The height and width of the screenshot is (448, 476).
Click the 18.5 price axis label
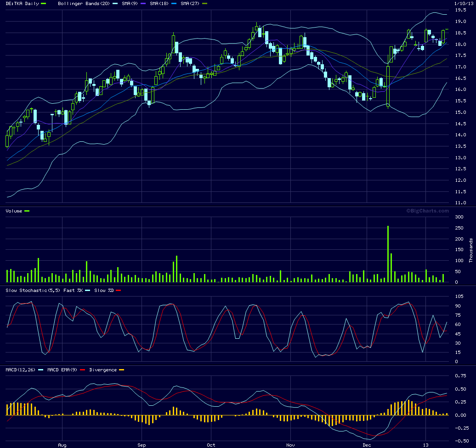pos(460,33)
